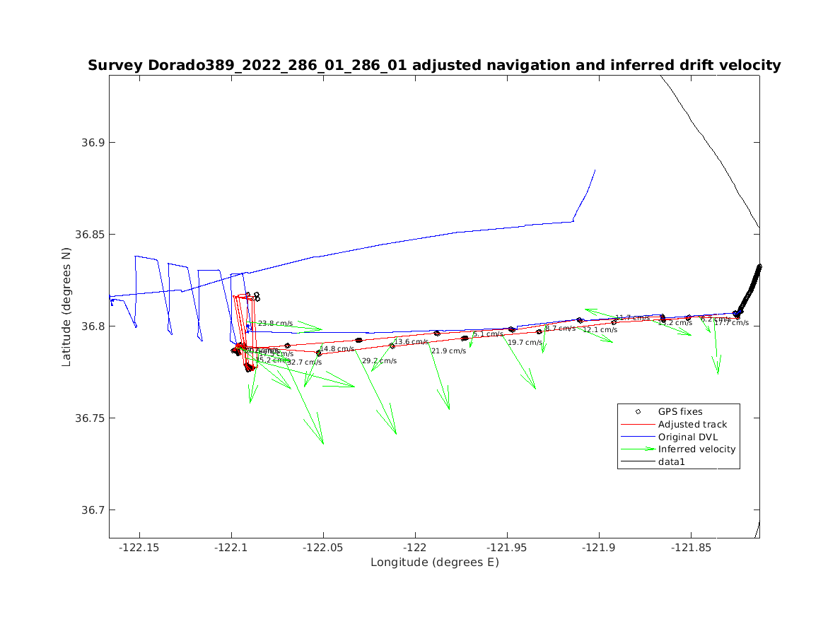Screen dimensions: 840x636
Task: Click the 36.9 latitude tick label
Action: (92, 143)
